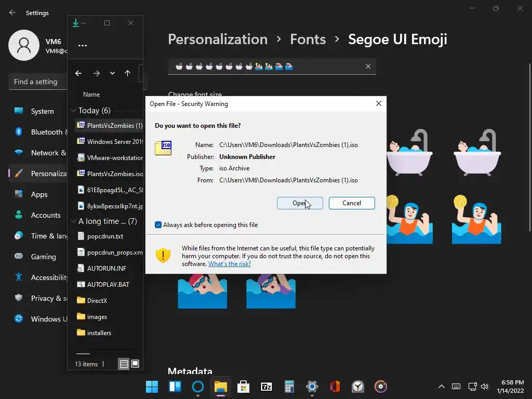Open Bluetooth settings category
This screenshot has height=399, width=532.
tap(38, 132)
